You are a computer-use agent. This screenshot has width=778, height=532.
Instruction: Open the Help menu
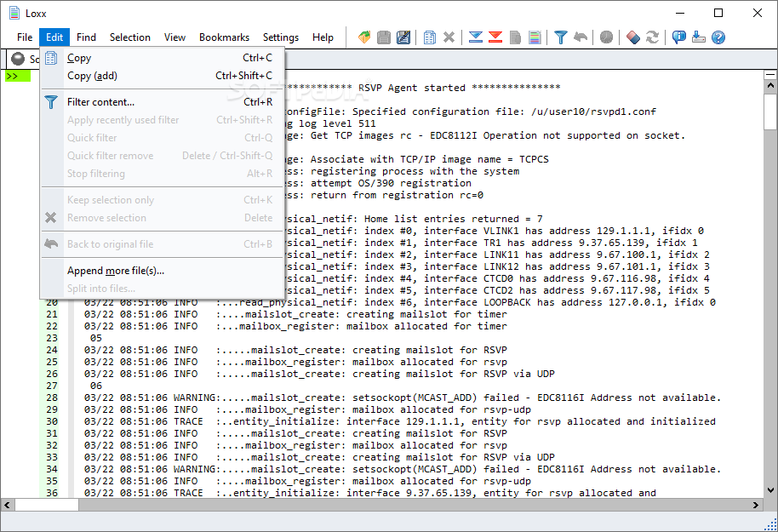[323, 37]
